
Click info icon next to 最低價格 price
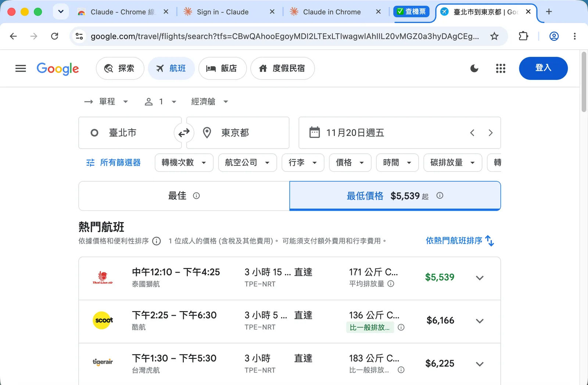pyautogui.click(x=440, y=196)
